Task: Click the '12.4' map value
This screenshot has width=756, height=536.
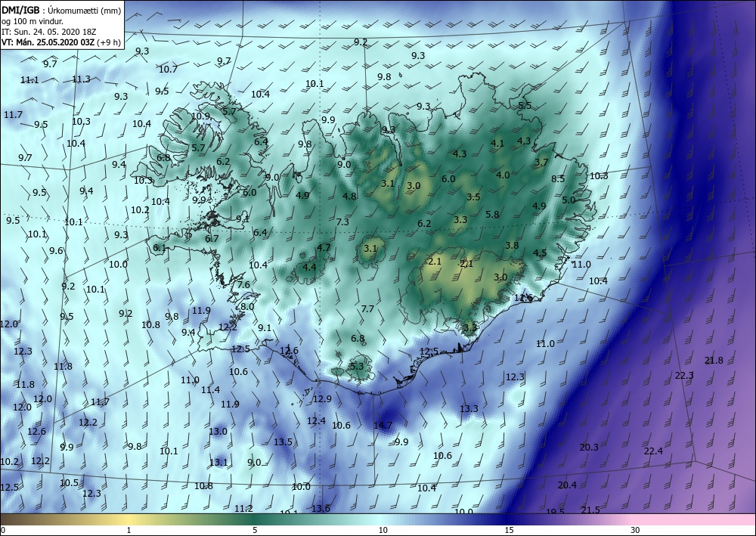Action: (316, 421)
